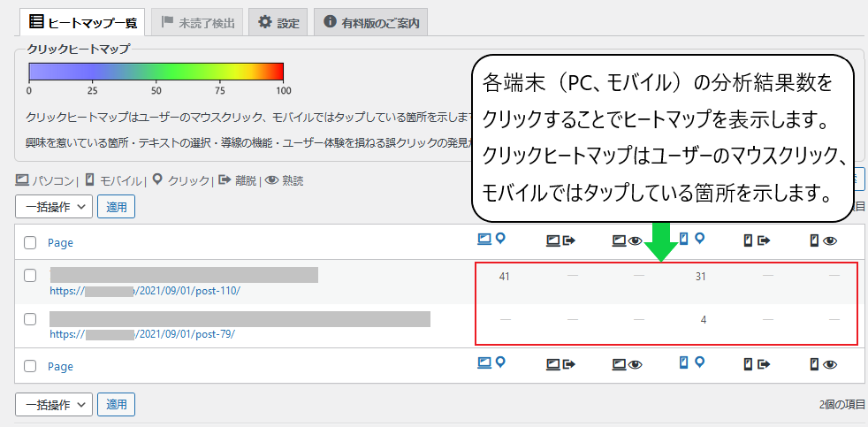Image resolution: width=868 pixels, height=427 pixels.
Task: Click the footer mobile click column icon
Action: pyautogui.click(x=690, y=363)
